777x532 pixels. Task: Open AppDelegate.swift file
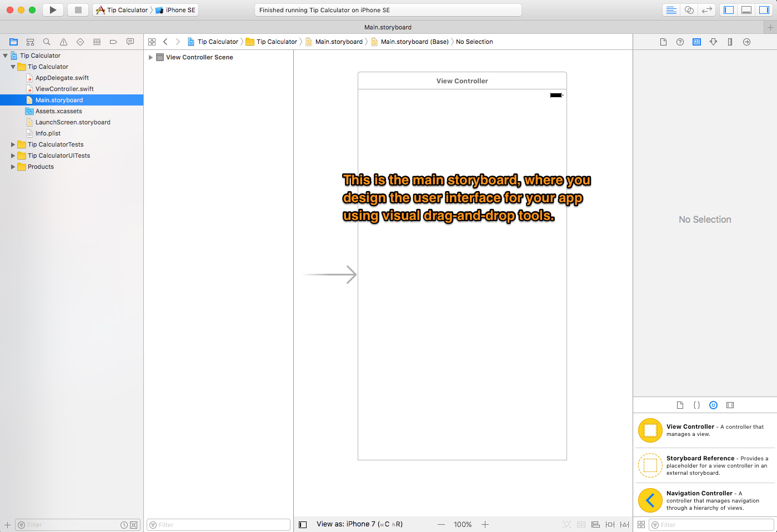click(x=62, y=78)
